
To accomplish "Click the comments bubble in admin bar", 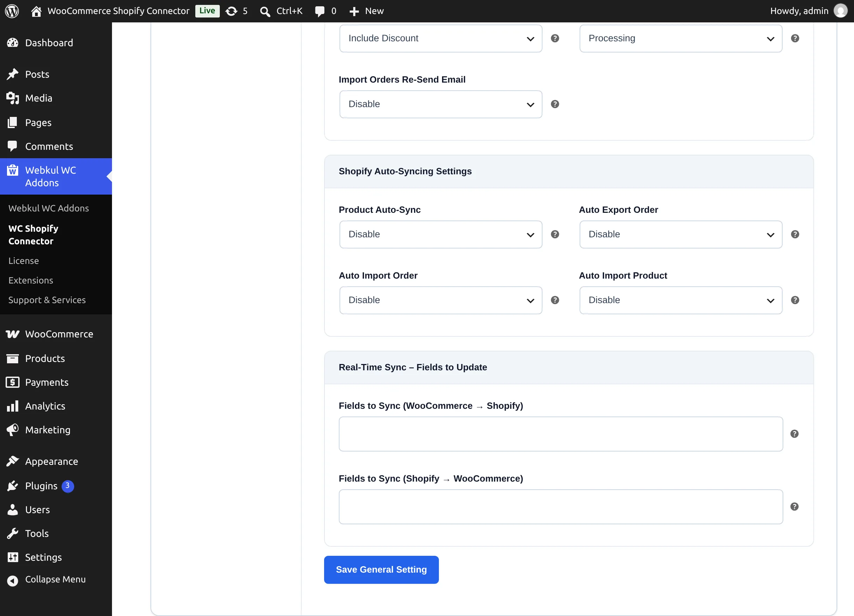I will click(x=320, y=11).
